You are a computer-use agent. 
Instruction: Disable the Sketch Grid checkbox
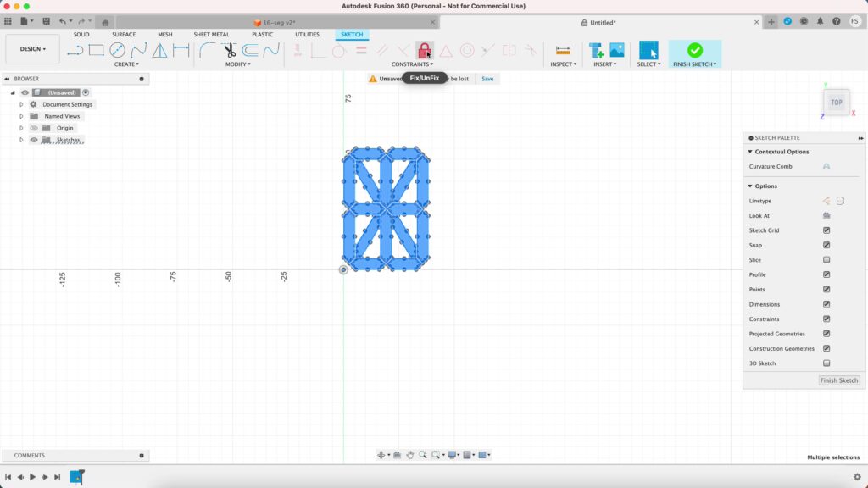pos(826,230)
